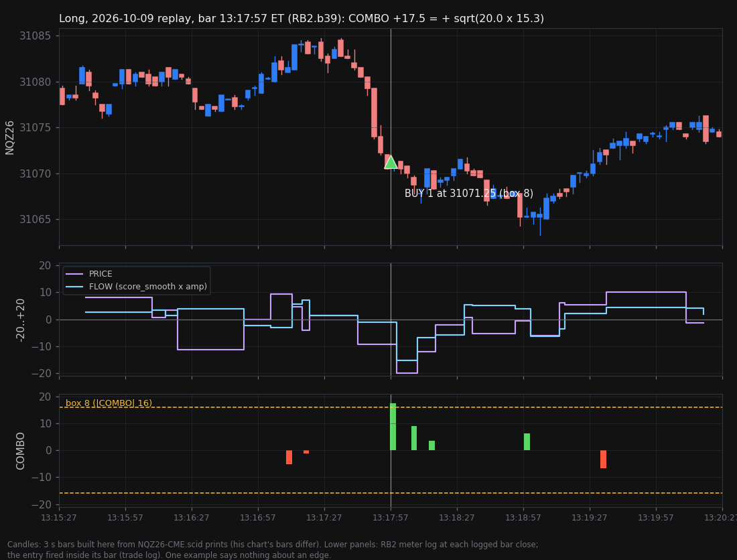Click the 13:17:27 time axis label

coord(324,517)
